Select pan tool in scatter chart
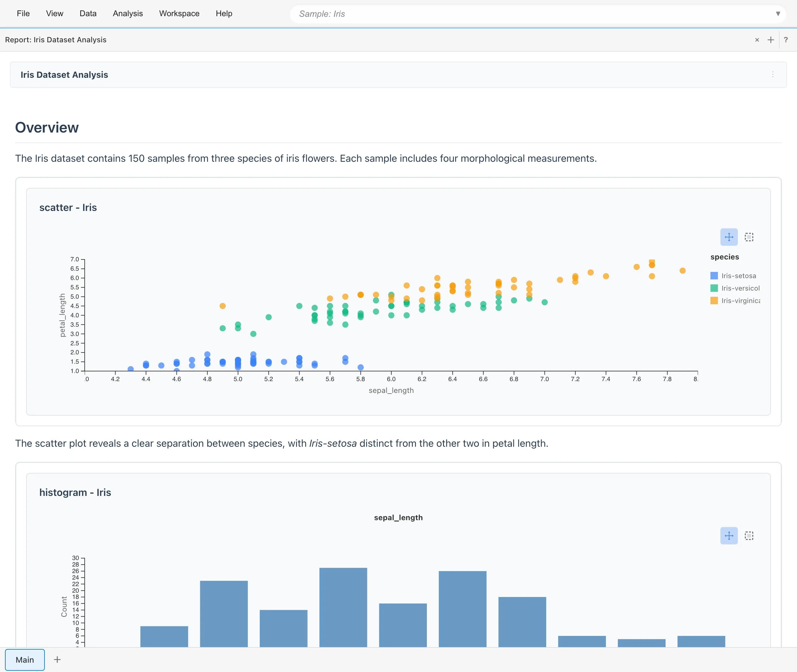 (729, 237)
